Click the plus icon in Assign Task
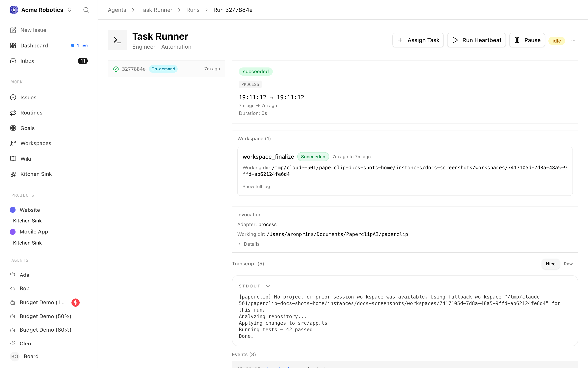588x368 pixels. (x=400, y=40)
